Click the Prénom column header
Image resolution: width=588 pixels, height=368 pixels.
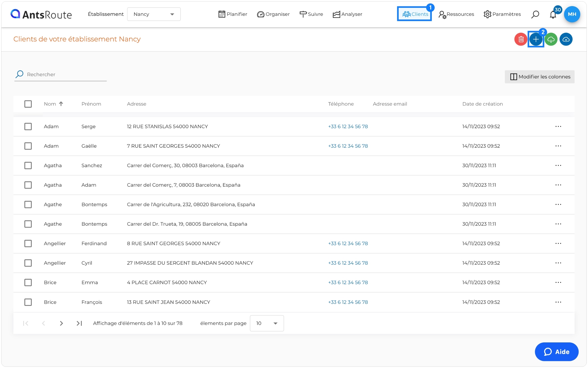[x=91, y=104]
